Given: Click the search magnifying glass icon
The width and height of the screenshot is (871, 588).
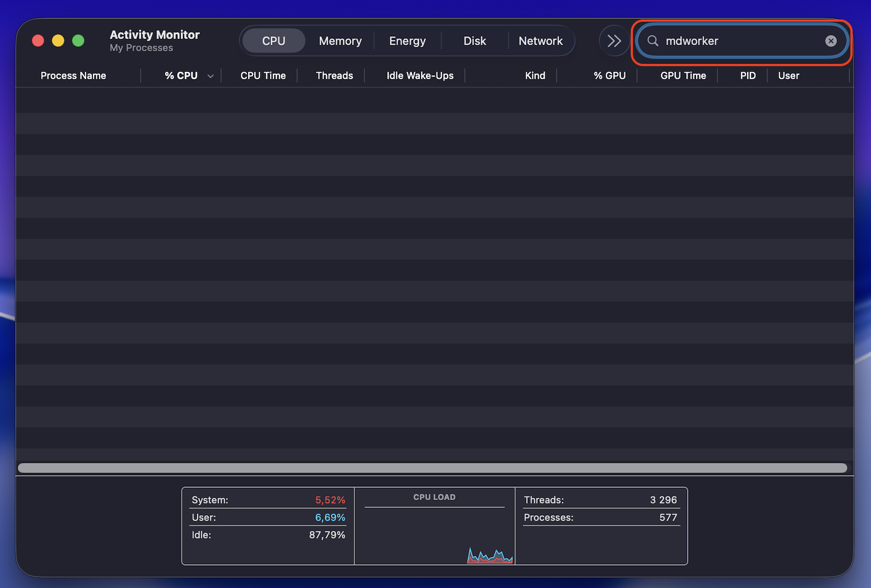Looking at the screenshot, I should (653, 41).
